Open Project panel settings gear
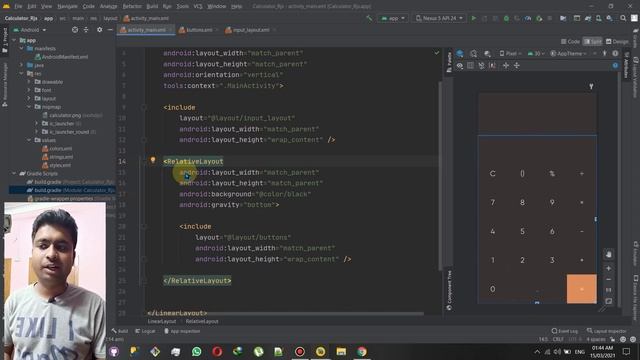 pos(100,30)
